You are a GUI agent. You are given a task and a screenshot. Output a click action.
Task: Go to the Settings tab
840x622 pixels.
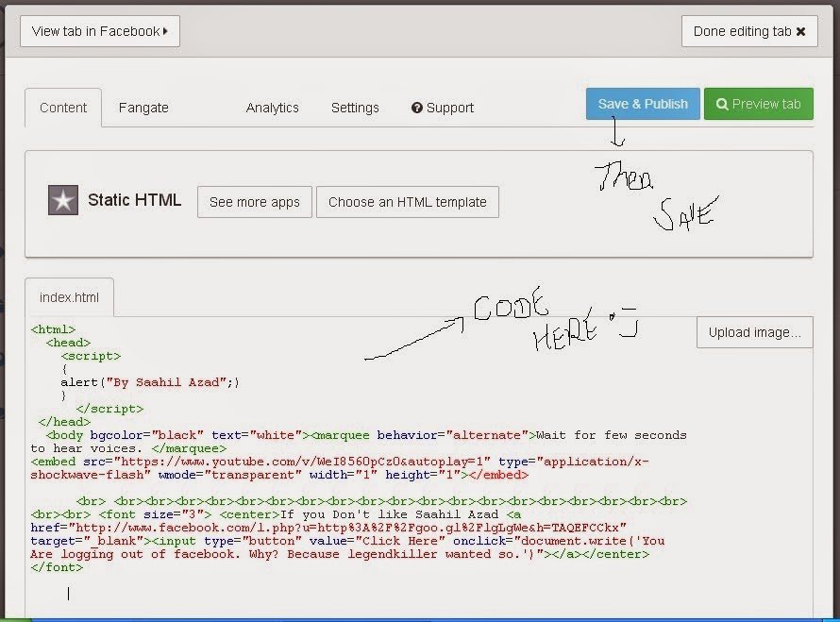point(355,108)
